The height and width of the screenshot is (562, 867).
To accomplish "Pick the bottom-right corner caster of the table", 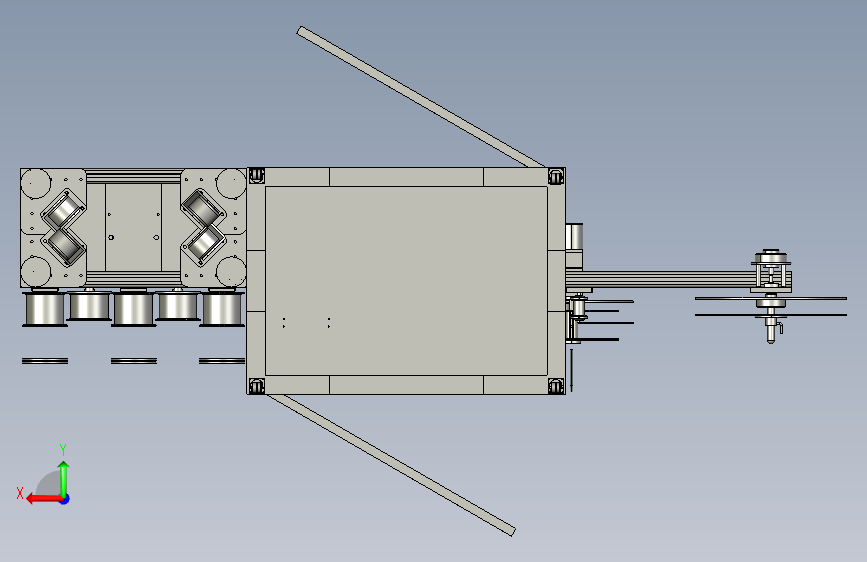I will pos(556,386).
